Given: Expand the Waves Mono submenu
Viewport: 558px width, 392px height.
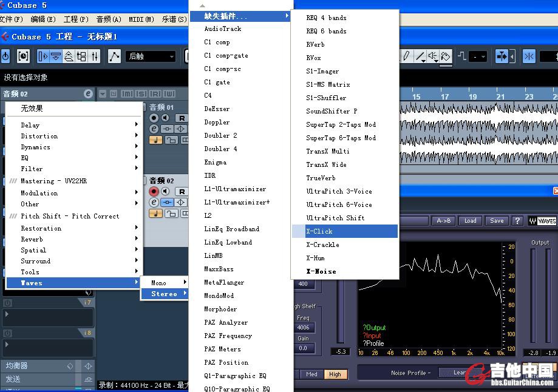Looking at the screenshot, I should [165, 283].
